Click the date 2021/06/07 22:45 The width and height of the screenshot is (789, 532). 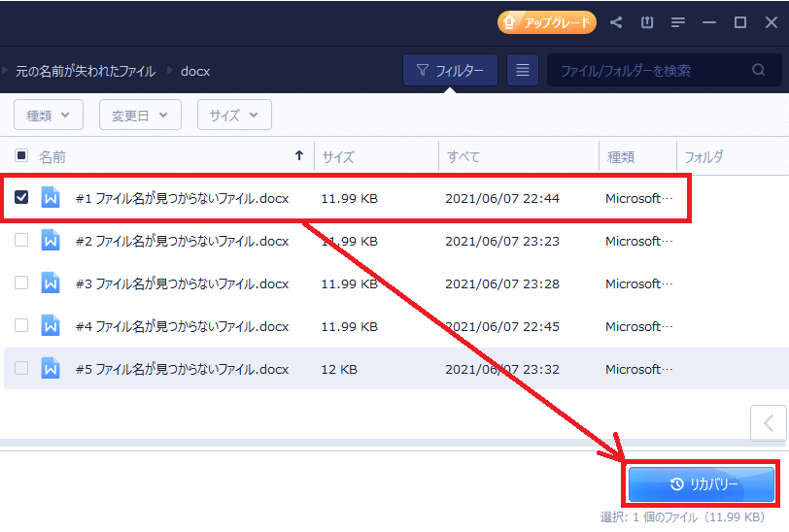point(502,327)
